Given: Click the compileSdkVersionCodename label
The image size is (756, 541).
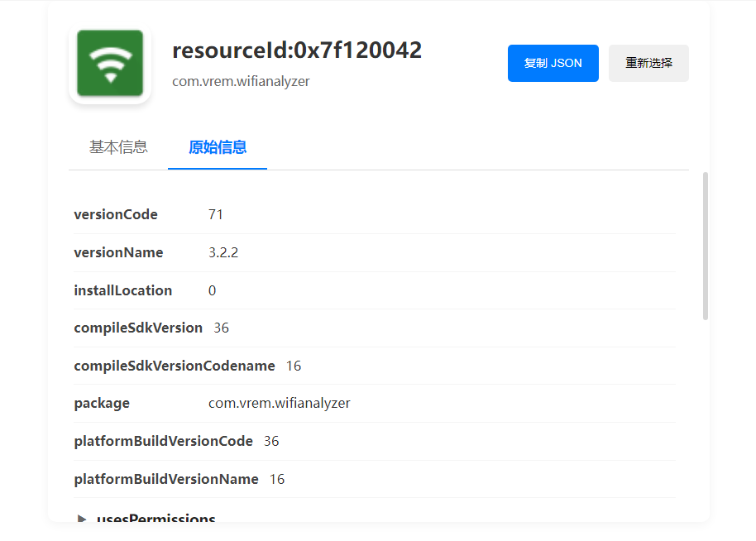Looking at the screenshot, I should click(175, 366).
